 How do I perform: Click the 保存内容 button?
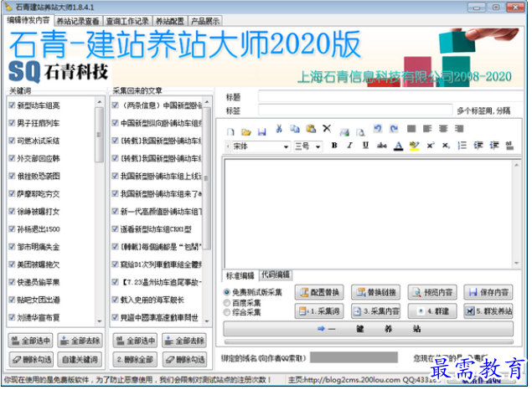[488, 292]
